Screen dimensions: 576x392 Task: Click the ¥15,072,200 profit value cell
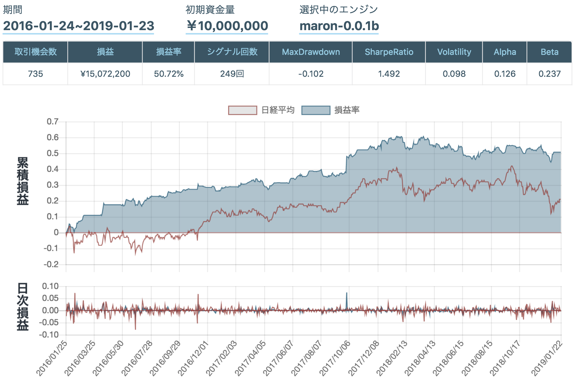[x=105, y=74]
